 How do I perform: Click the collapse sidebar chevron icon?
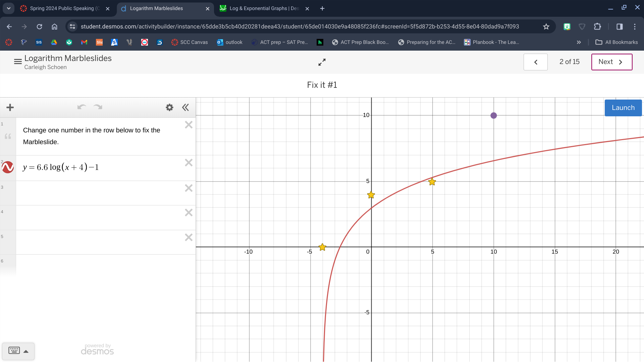coord(185,107)
